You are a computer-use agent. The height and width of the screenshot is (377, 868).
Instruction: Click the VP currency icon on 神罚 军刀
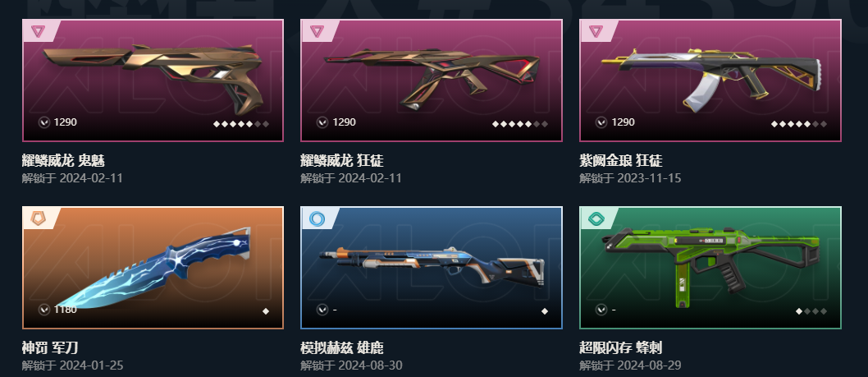[x=44, y=310]
